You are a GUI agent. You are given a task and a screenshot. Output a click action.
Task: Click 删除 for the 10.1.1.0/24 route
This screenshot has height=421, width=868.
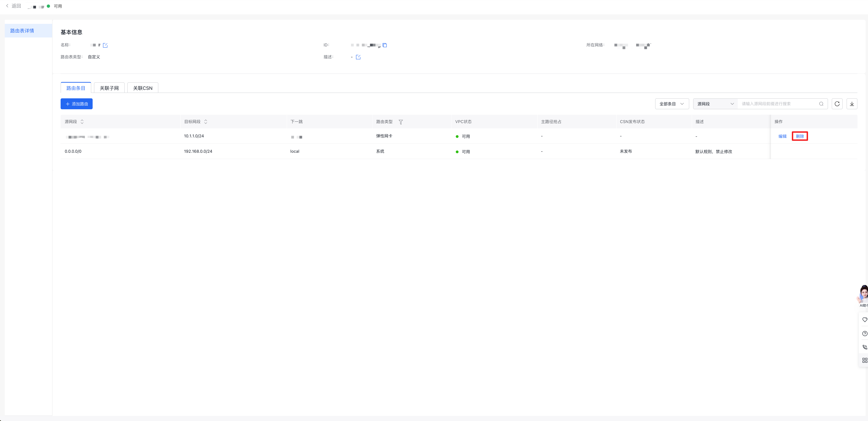(x=800, y=136)
